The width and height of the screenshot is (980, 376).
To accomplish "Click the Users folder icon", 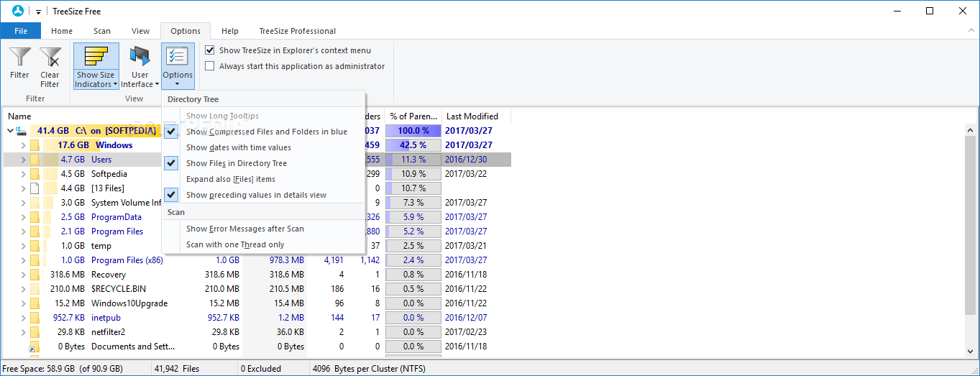I will [x=34, y=160].
